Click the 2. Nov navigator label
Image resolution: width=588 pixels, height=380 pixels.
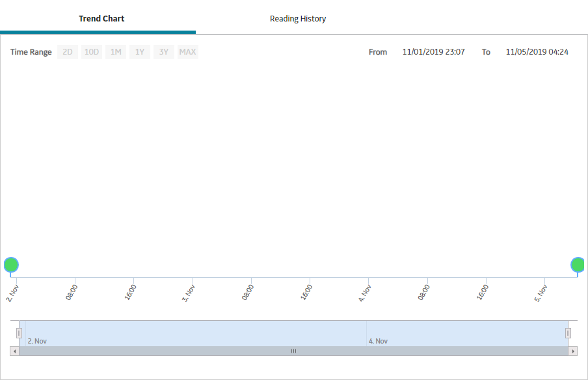(37, 341)
